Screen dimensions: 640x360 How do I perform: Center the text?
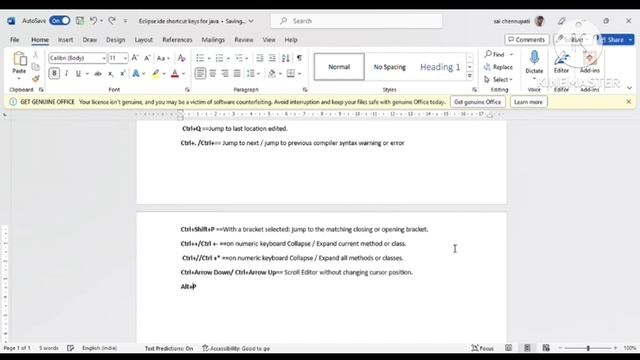point(213,73)
